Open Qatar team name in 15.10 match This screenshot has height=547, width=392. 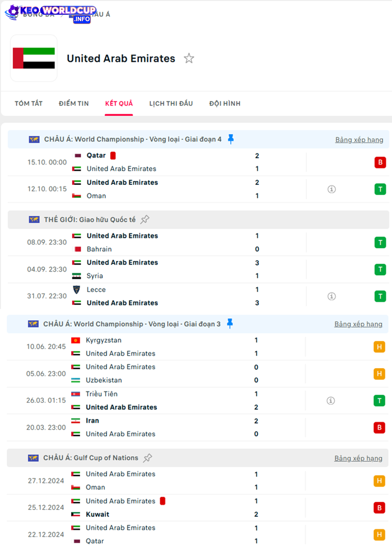pyautogui.click(x=96, y=155)
